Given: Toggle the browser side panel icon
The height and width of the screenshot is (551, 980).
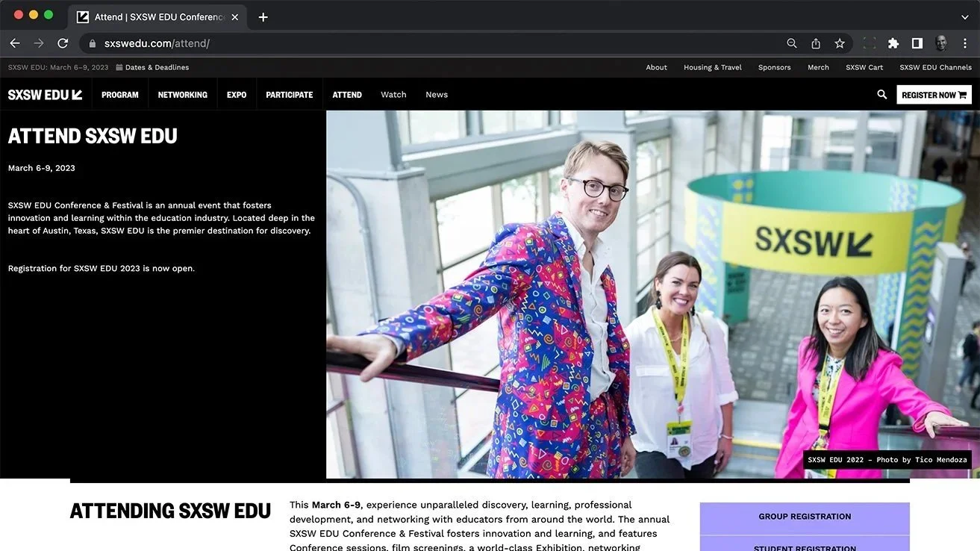Looking at the screenshot, I should pos(917,43).
